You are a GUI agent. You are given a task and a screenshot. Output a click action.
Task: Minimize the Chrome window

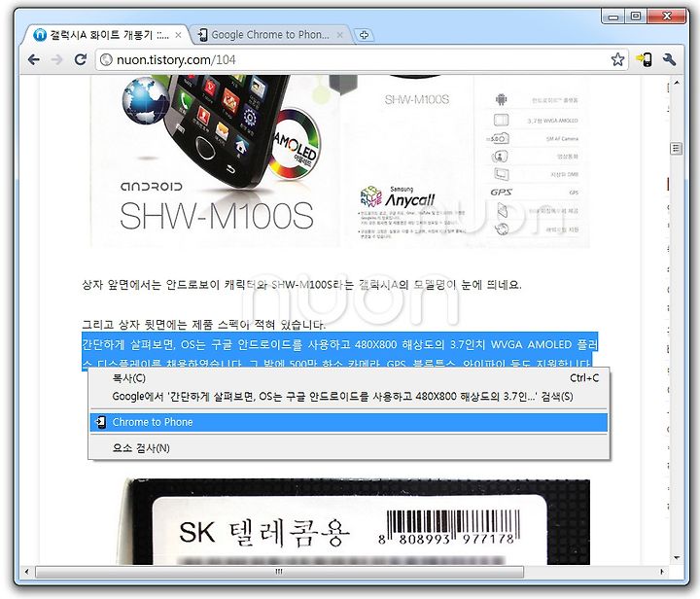click(613, 17)
